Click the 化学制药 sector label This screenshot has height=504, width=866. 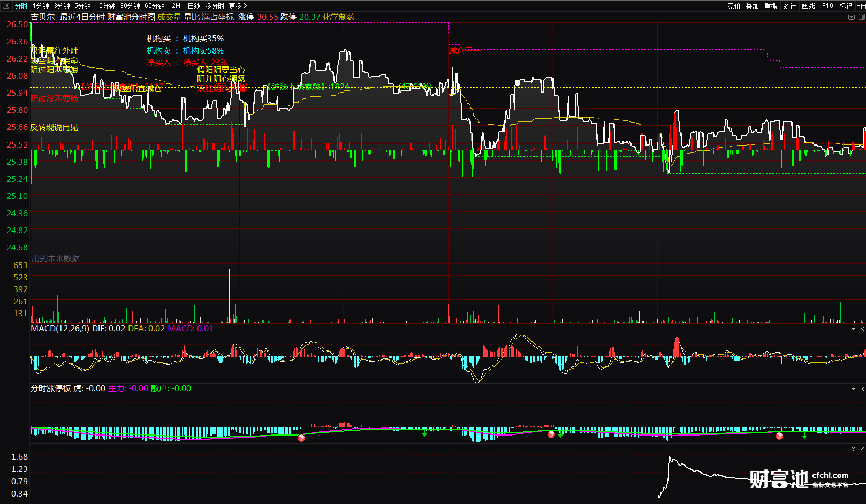[338, 17]
